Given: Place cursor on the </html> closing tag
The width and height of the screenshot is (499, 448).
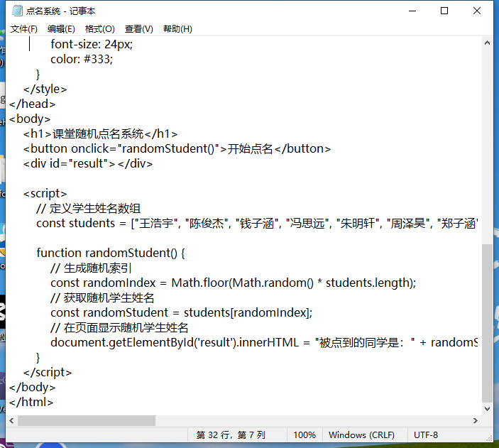Looking at the screenshot, I should (x=31, y=402).
